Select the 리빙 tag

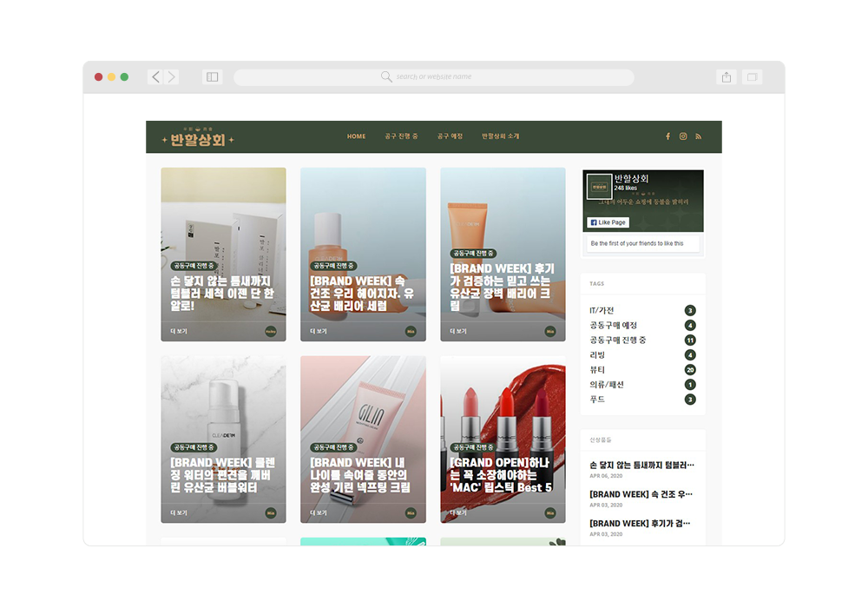597,355
